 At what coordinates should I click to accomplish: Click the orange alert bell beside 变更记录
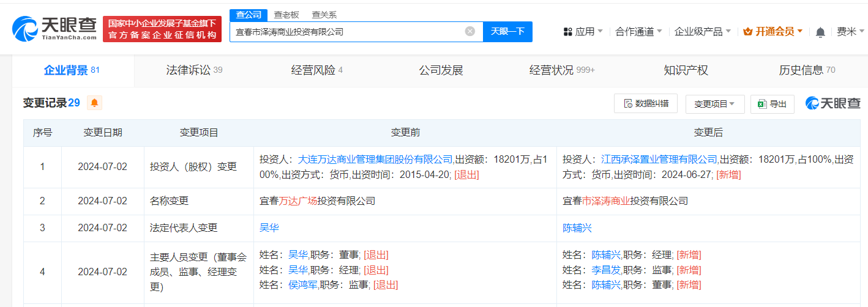pyautogui.click(x=94, y=103)
